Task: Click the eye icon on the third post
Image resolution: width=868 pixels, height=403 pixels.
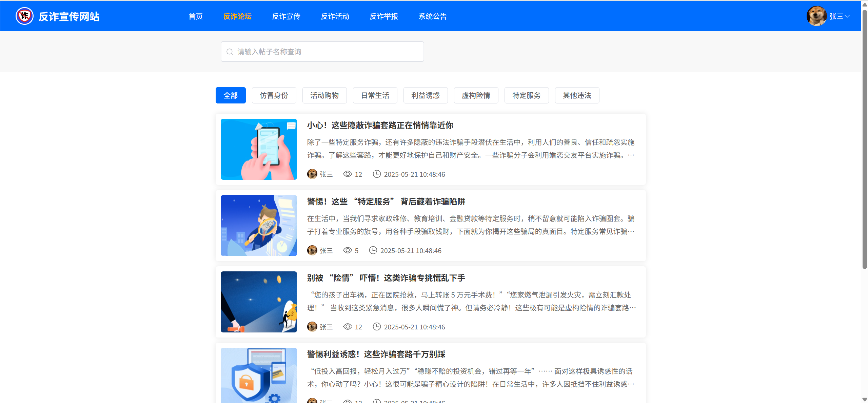Action: (x=348, y=327)
